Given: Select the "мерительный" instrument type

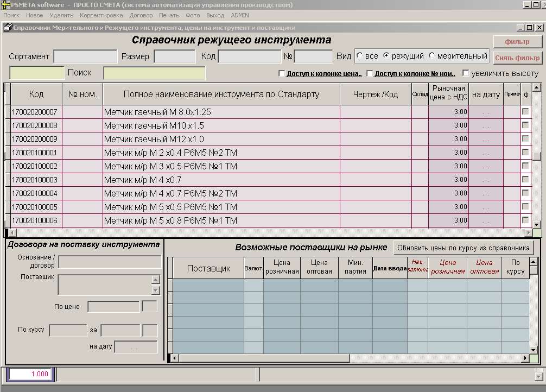Looking at the screenshot, I should tap(432, 56).
